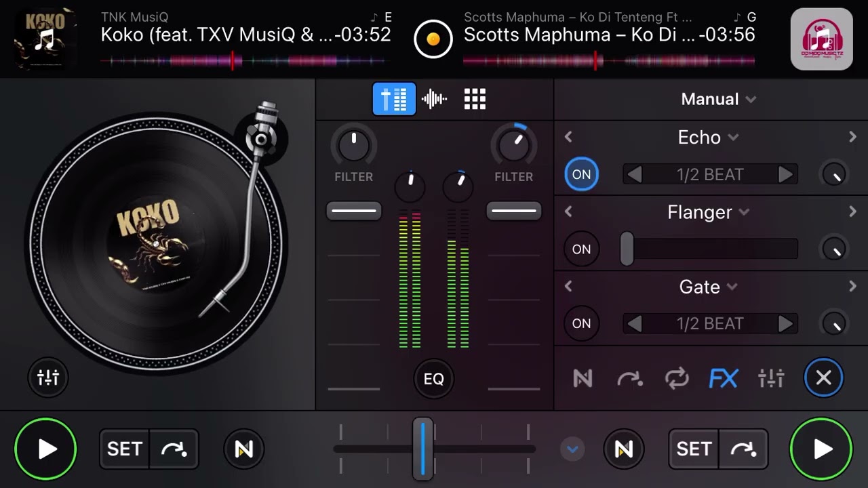The height and width of the screenshot is (488, 868).
Task: Decrease the Gate beat length
Action: click(x=634, y=324)
